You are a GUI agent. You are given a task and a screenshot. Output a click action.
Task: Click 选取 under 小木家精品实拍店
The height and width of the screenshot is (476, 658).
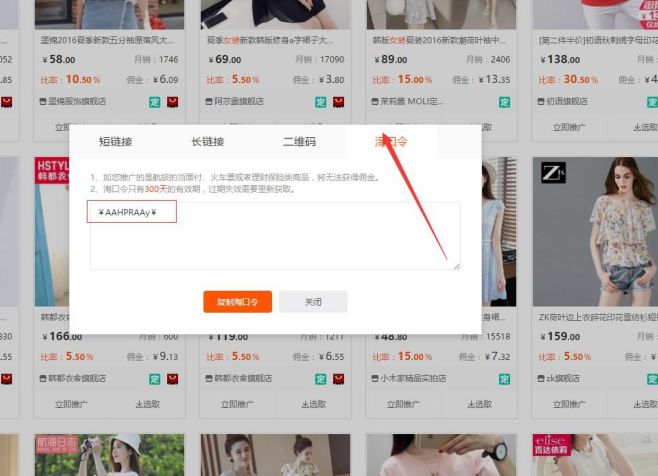pyautogui.click(x=479, y=404)
